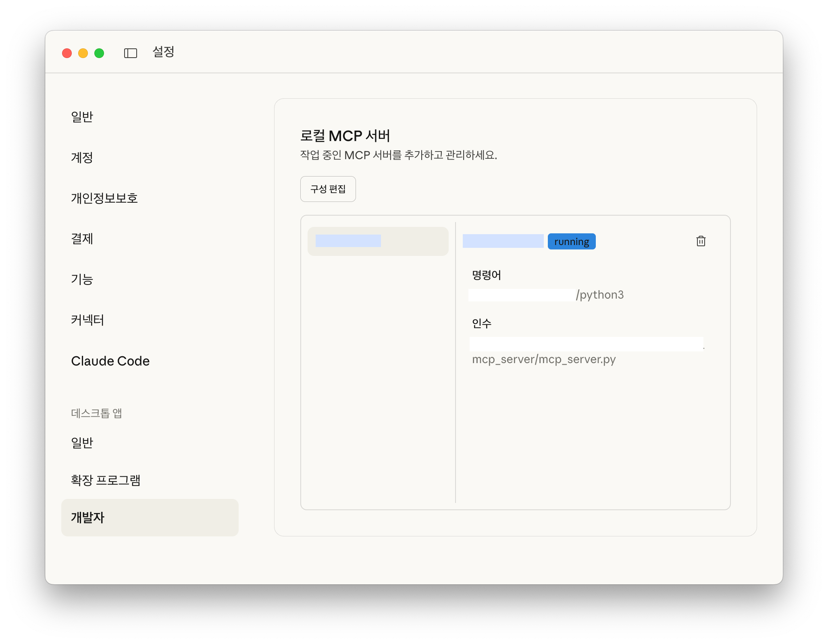Click the yellow minimize window button
Viewport: 828px width, 644px height.
83,53
